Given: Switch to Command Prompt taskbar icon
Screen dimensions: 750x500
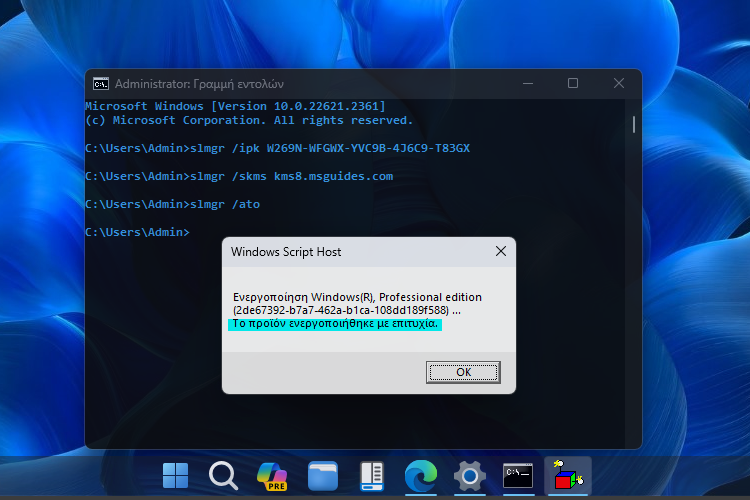Looking at the screenshot, I should (x=518, y=476).
